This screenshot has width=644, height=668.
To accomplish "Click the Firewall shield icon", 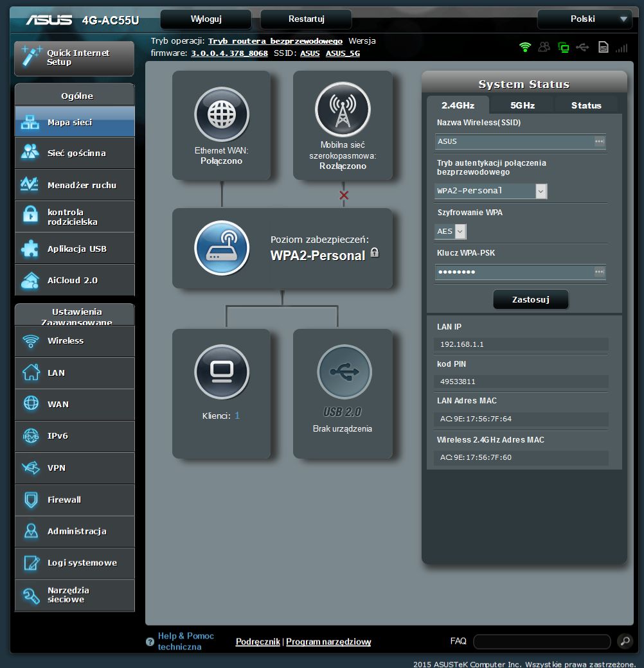I will 31,500.
